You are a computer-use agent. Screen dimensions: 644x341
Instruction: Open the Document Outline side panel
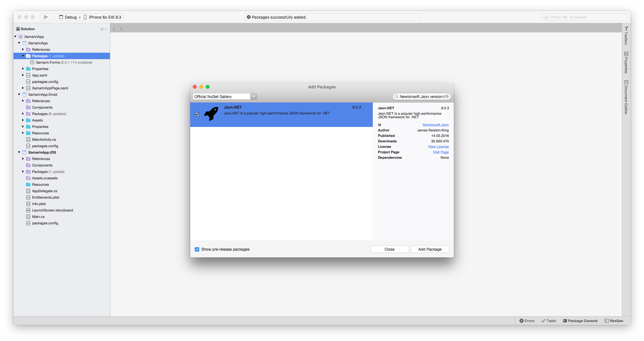626,97
